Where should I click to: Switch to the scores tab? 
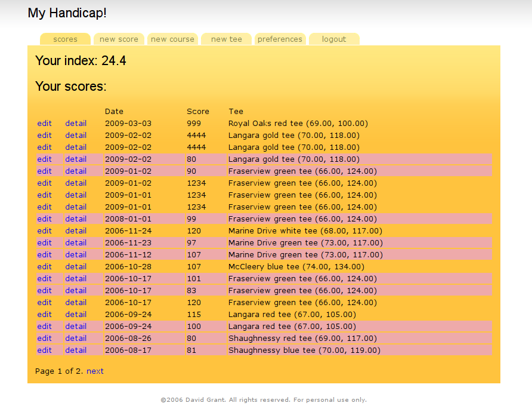point(65,39)
